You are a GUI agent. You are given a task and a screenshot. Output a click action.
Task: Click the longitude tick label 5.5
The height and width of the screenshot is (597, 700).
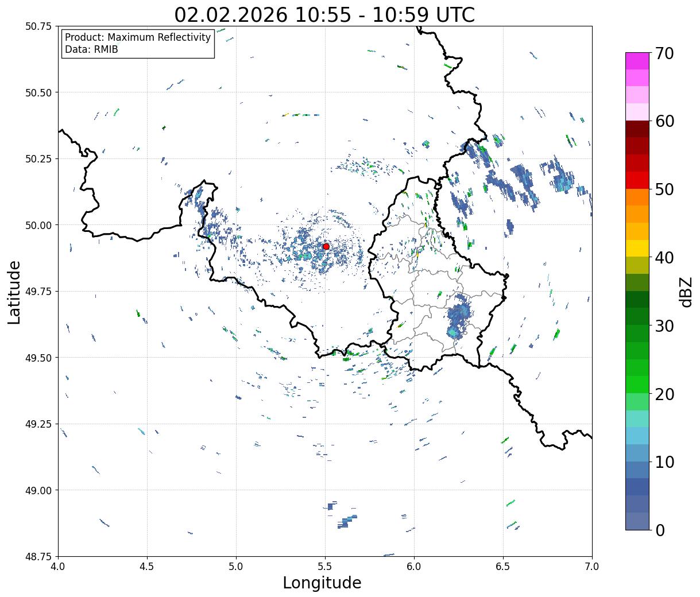(325, 567)
